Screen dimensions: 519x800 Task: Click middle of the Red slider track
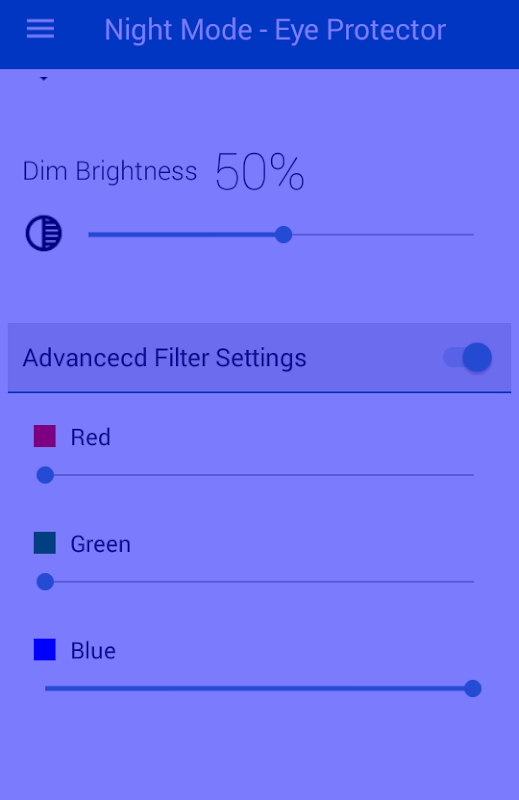(x=259, y=475)
